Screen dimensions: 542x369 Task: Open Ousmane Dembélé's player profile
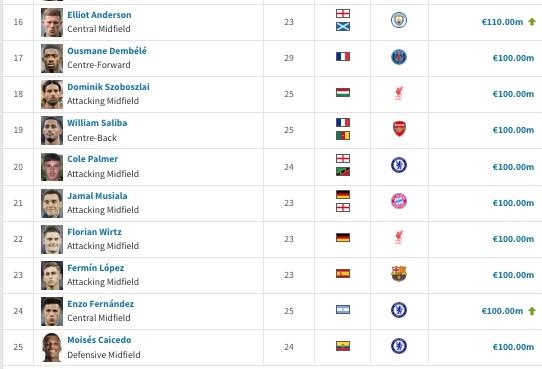pos(107,51)
